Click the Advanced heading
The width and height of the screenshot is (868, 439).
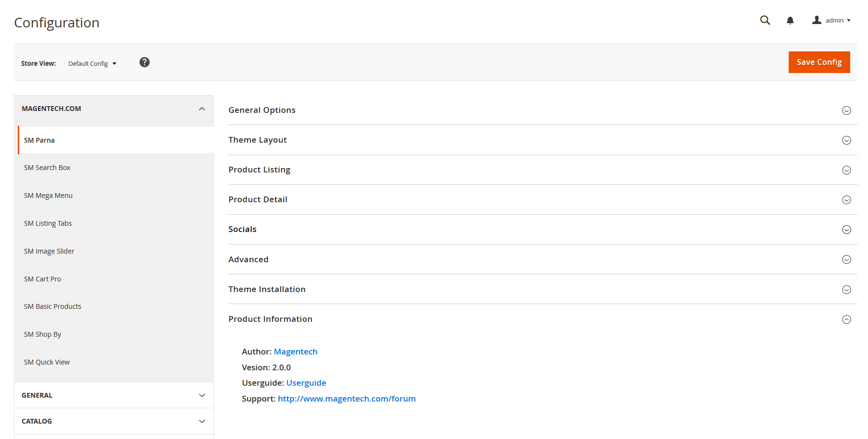(248, 259)
